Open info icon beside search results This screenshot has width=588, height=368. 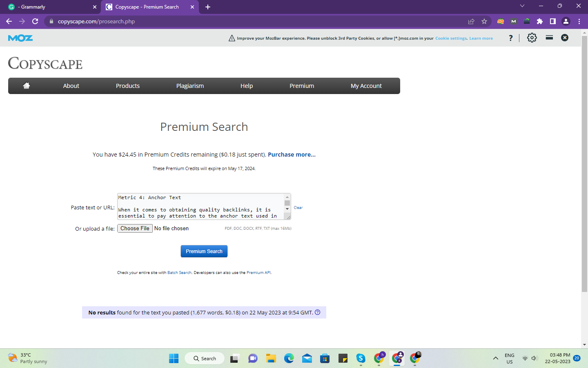pyautogui.click(x=317, y=312)
